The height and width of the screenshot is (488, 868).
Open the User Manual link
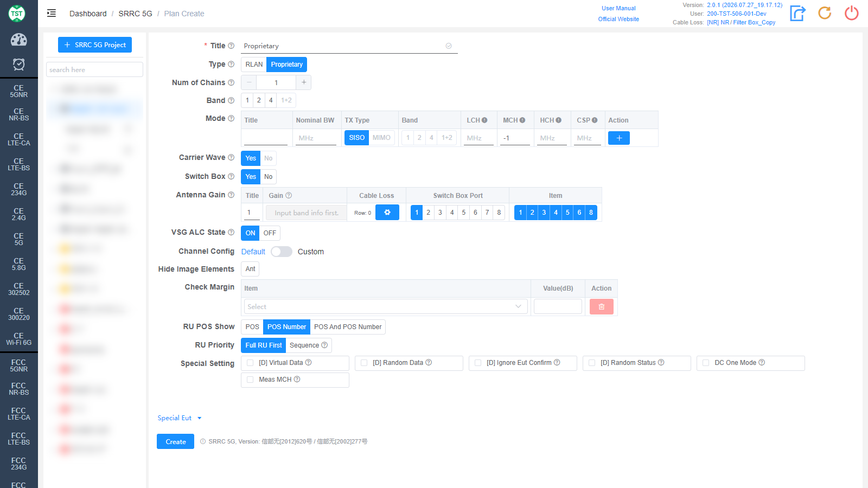point(618,8)
